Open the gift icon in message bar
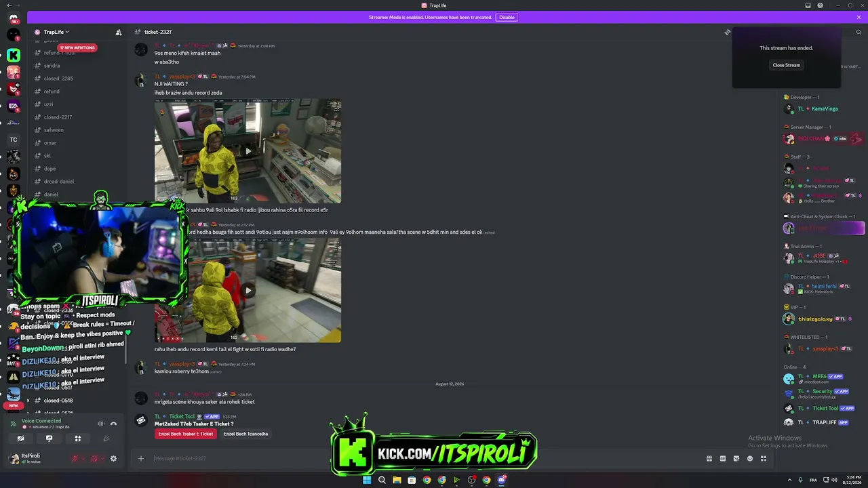The image size is (868, 488). pos(709,458)
